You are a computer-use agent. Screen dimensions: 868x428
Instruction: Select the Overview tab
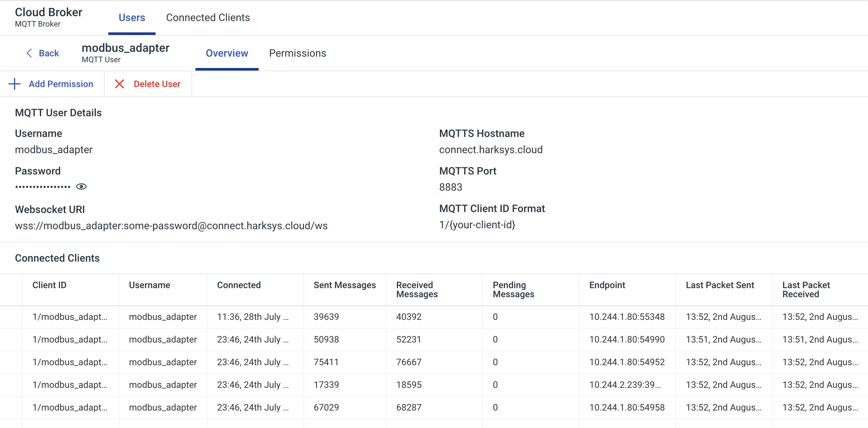(227, 53)
